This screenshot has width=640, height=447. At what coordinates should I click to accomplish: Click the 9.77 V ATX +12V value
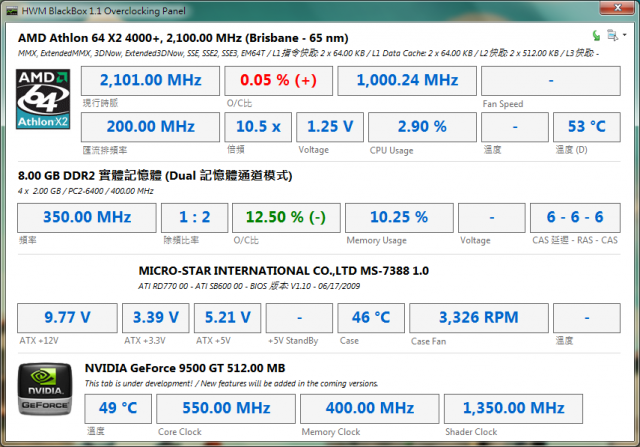67,318
